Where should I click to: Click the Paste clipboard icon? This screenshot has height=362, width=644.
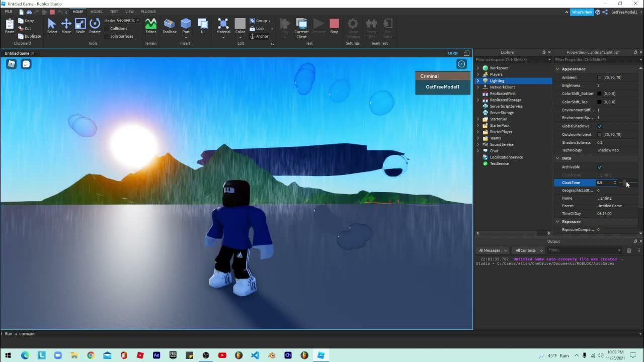(x=10, y=26)
